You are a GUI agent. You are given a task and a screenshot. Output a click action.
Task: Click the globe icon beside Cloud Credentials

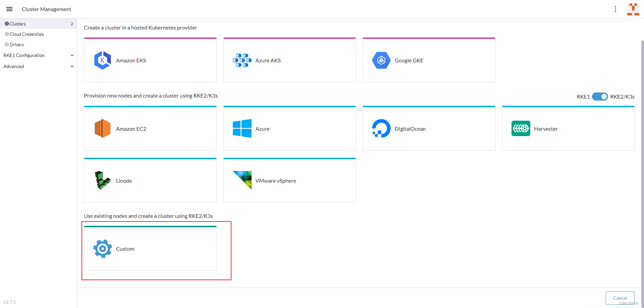(x=7, y=34)
